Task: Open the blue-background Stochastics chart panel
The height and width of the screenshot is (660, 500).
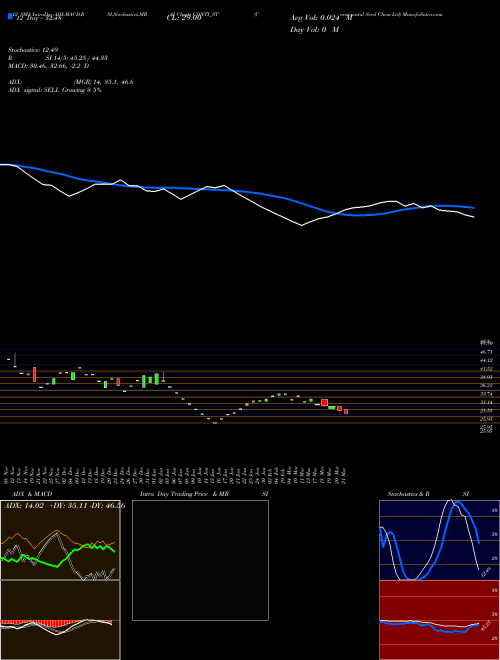Action: [x=439, y=540]
